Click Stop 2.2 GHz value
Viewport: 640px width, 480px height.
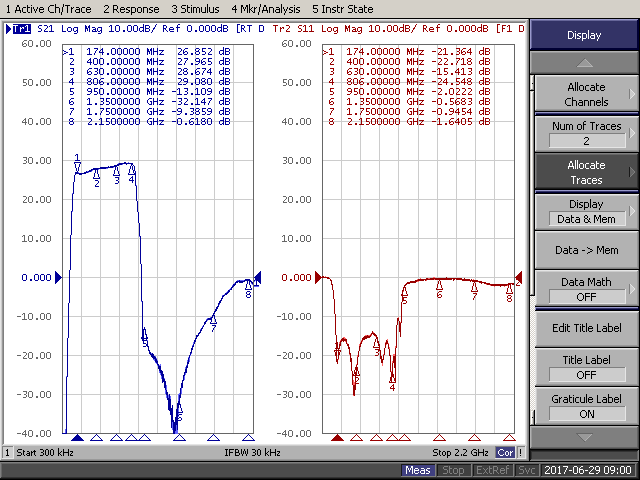coord(460,453)
